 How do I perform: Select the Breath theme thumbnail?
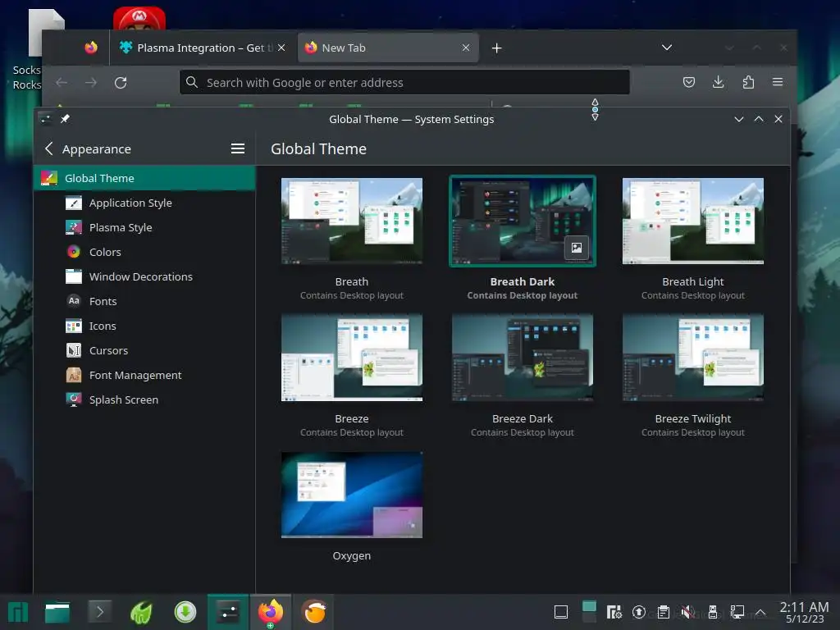[351, 221]
